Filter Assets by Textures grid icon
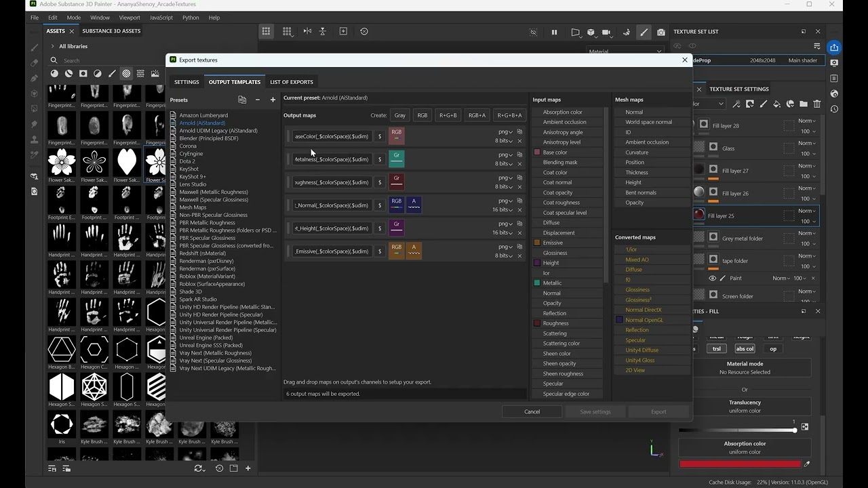The width and height of the screenshot is (868, 488). click(x=140, y=74)
